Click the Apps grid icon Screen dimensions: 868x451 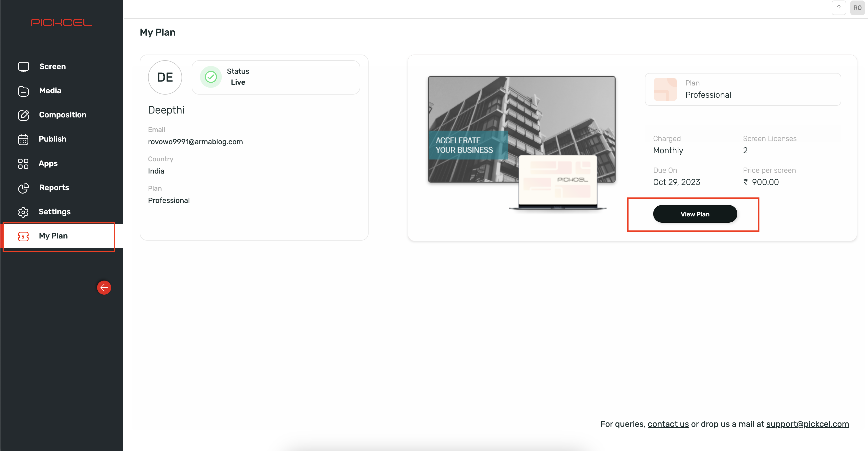point(23,163)
